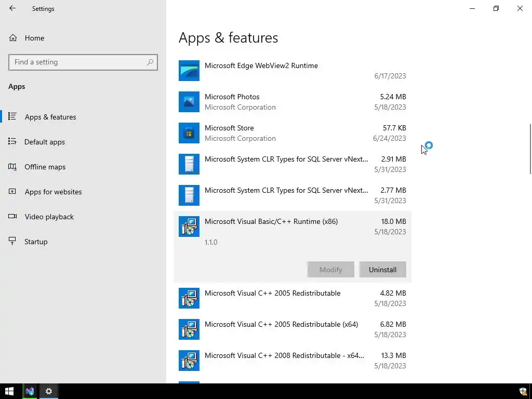This screenshot has height=399, width=532.
Task: Select the Apps & features list icon
Action: coord(12,116)
